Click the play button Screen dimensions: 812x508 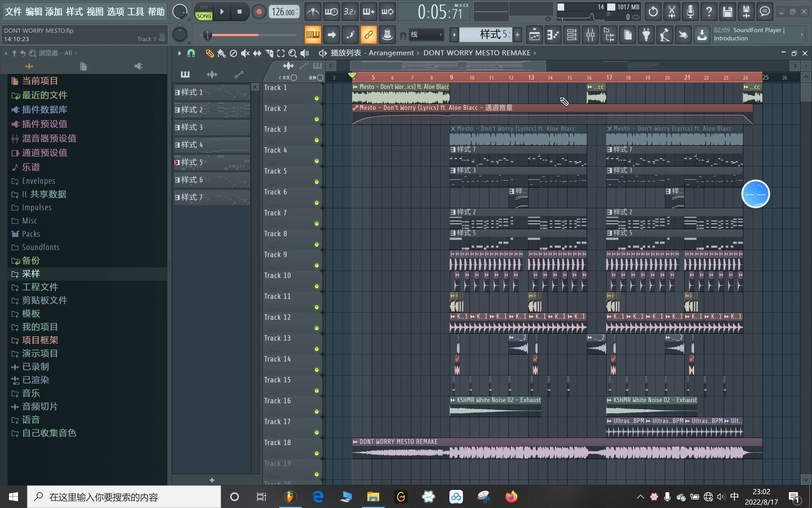[222, 12]
